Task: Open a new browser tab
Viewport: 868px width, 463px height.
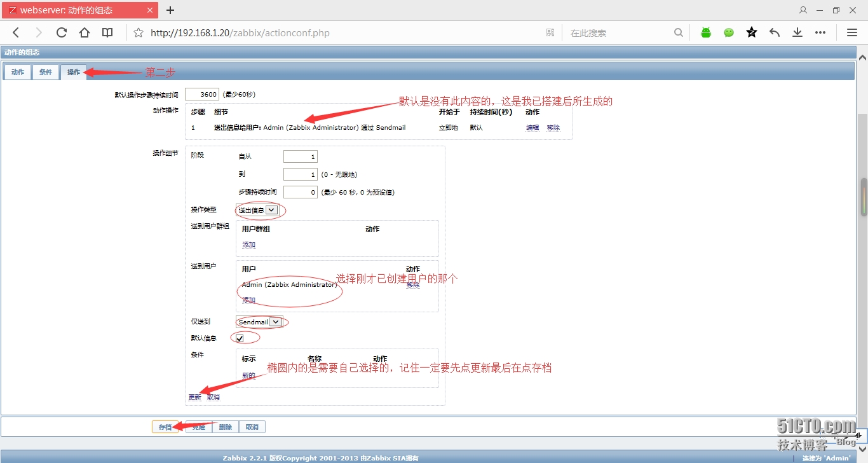Action: 170,10
